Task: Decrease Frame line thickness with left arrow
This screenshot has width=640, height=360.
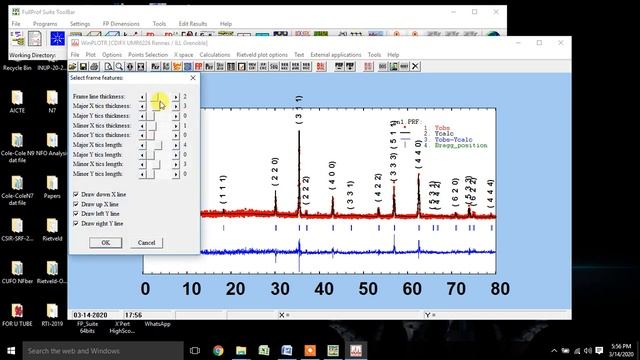Action: pyautogui.click(x=142, y=96)
